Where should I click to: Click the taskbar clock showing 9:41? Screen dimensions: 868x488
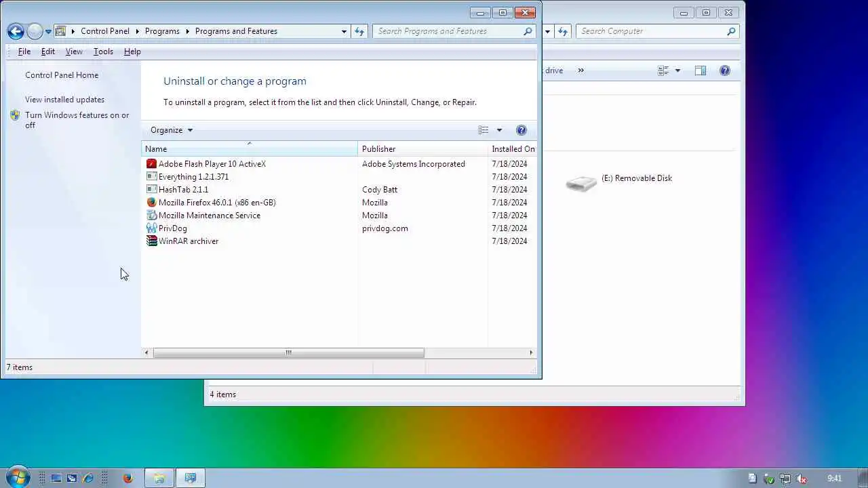coord(835,479)
